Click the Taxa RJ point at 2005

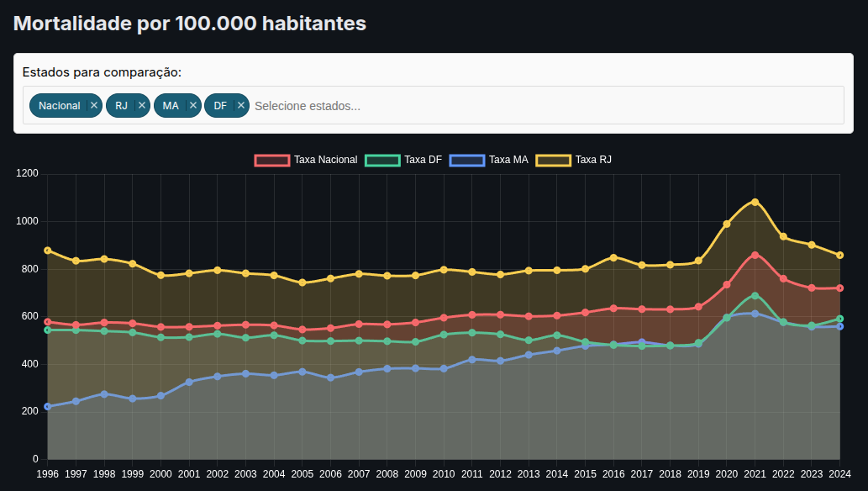coord(302,282)
